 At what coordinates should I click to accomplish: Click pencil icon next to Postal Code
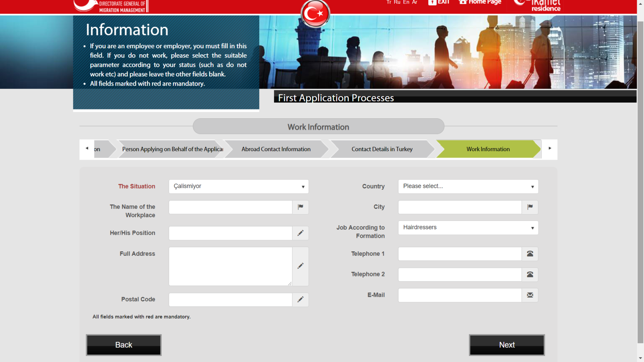pos(300,300)
